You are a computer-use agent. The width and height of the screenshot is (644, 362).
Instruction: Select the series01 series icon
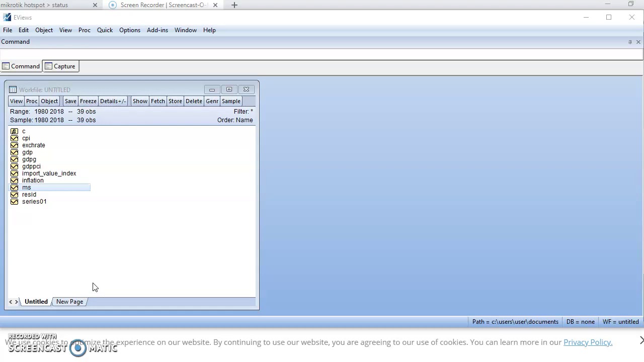point(14,202)
